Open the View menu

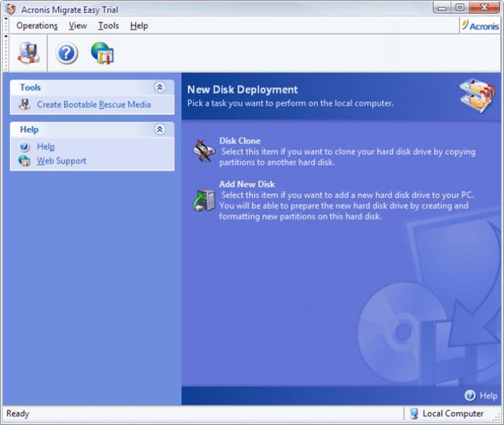78,26
